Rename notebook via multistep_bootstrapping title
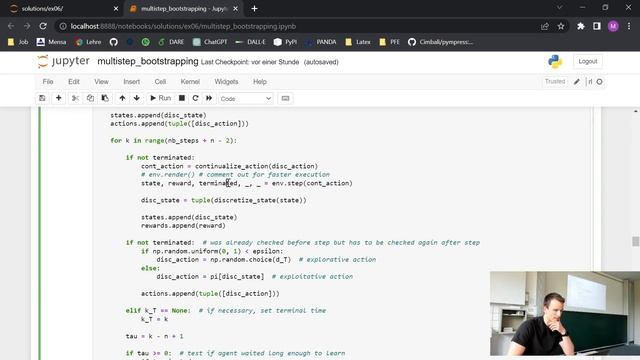The height and width of the screenshot is (360, 640). point(148,62)
